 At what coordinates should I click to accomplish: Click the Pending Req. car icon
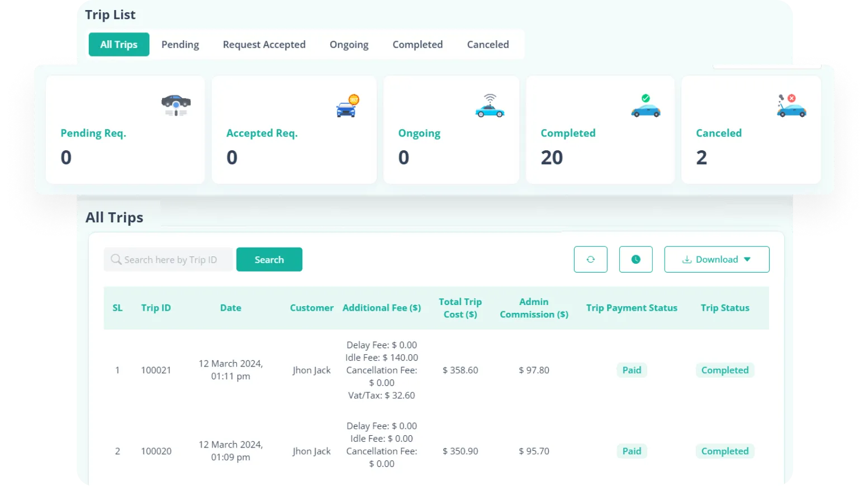pyautogui.click(x=176, y=105)
